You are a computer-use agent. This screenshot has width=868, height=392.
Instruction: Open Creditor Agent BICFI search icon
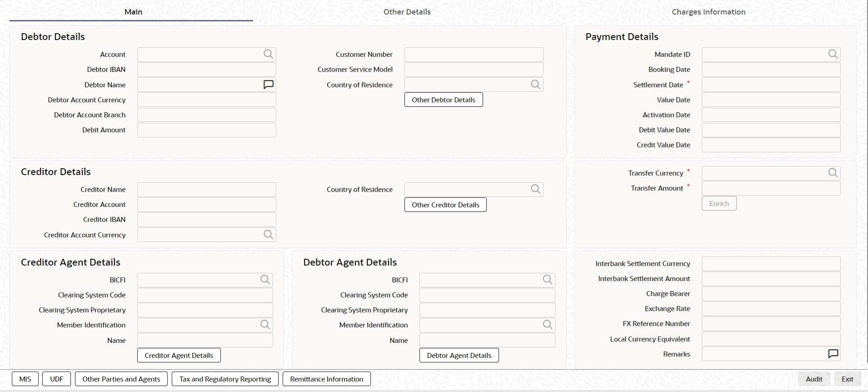point(265,280)
